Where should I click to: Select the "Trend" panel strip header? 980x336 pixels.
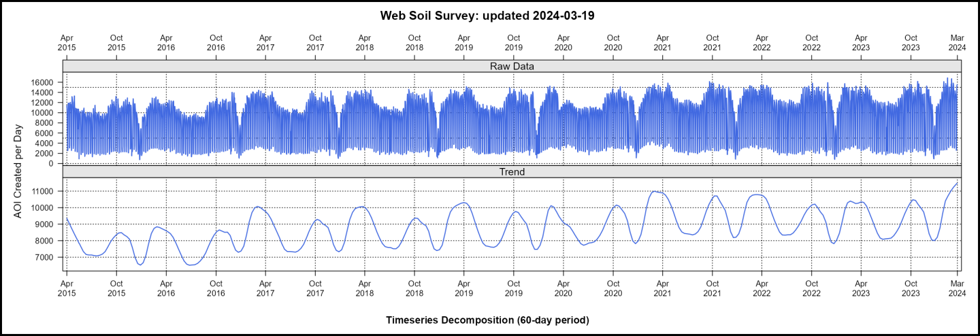click(x=512, y=172)
